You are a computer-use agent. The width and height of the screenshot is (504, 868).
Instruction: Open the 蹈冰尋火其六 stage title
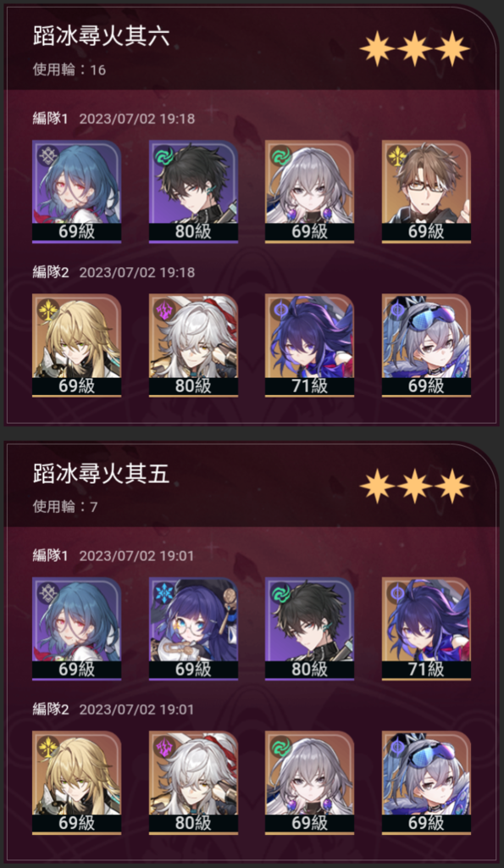click(101, 36)
